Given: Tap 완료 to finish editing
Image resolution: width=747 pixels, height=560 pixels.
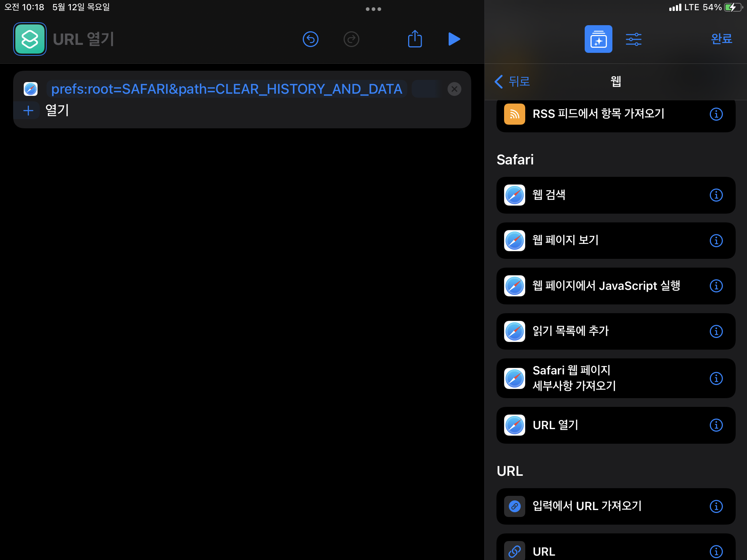Looking at the screenshot, I should tap(721, 39).
